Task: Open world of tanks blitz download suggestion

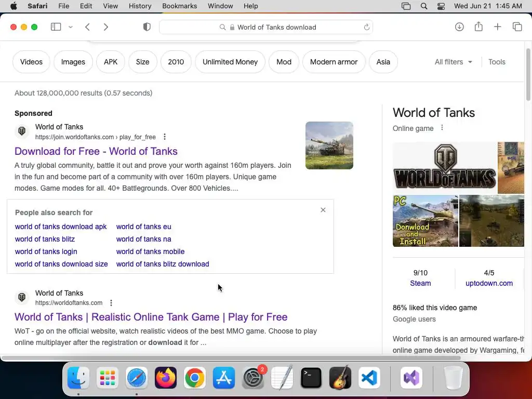Action: [x=163, y=264]
